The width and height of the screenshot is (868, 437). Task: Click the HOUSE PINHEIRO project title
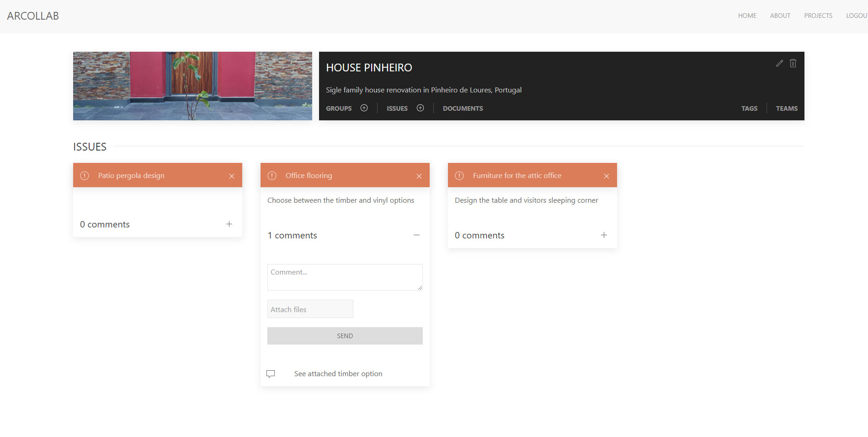[369, 68]
